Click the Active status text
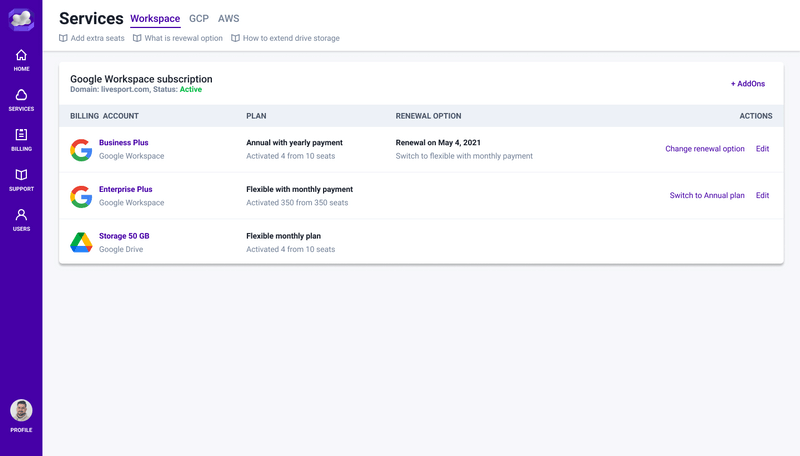Image resolution: width=800 pixels, height=456 pixels. tap(191, 89)
